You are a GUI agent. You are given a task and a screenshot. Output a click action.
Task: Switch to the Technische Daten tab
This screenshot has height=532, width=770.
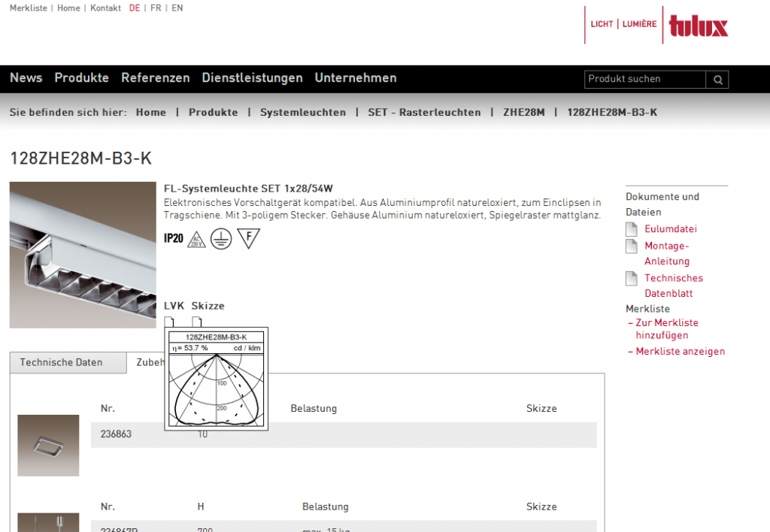point(62,362)
